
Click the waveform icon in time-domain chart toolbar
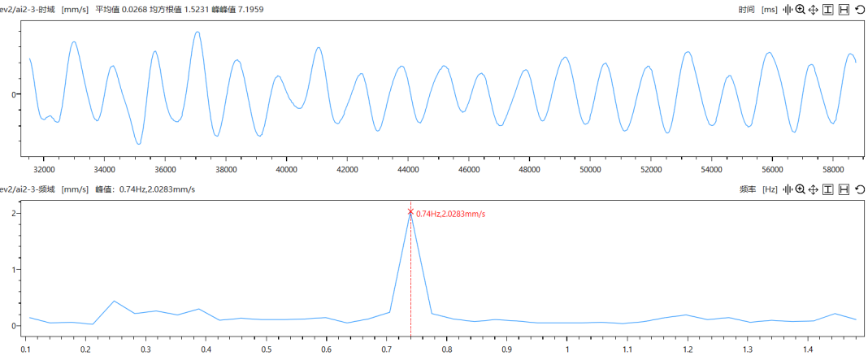(787, 9)
